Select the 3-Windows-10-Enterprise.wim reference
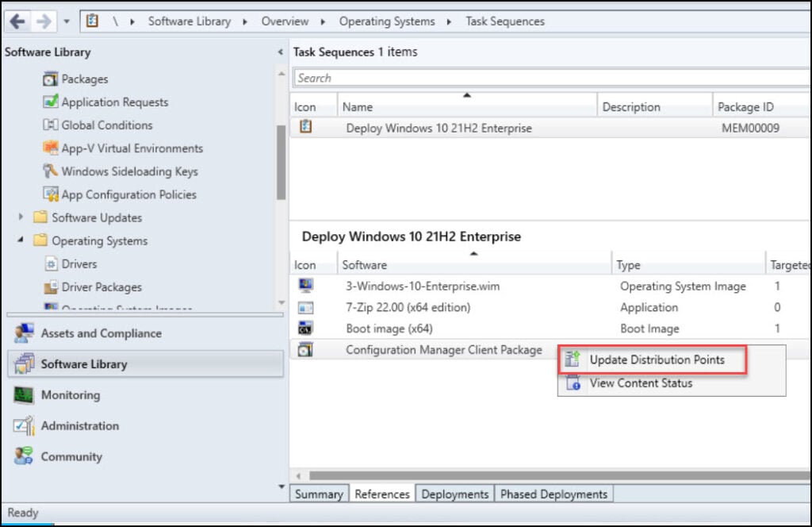The image size is (812, 527). click(x=550, y=286)
